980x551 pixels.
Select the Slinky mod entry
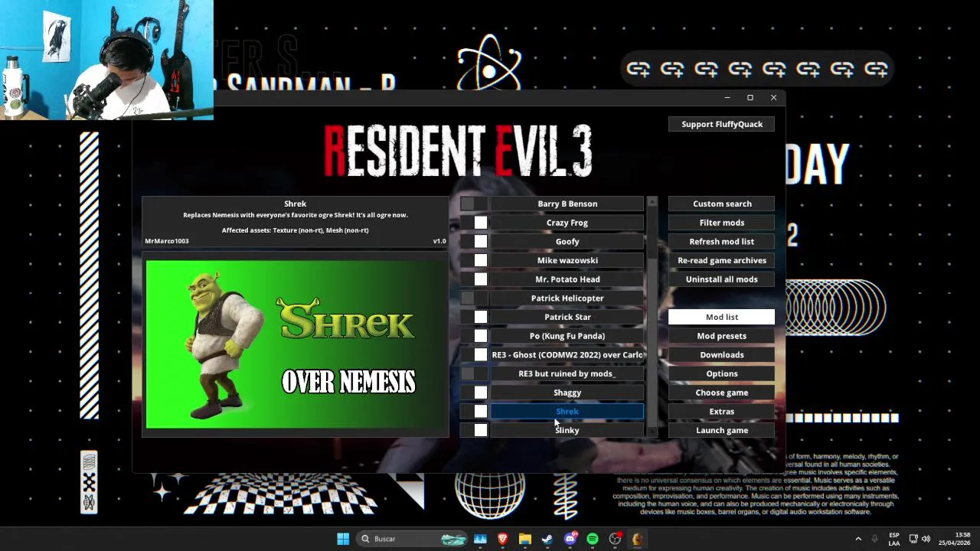coord(567,430)
